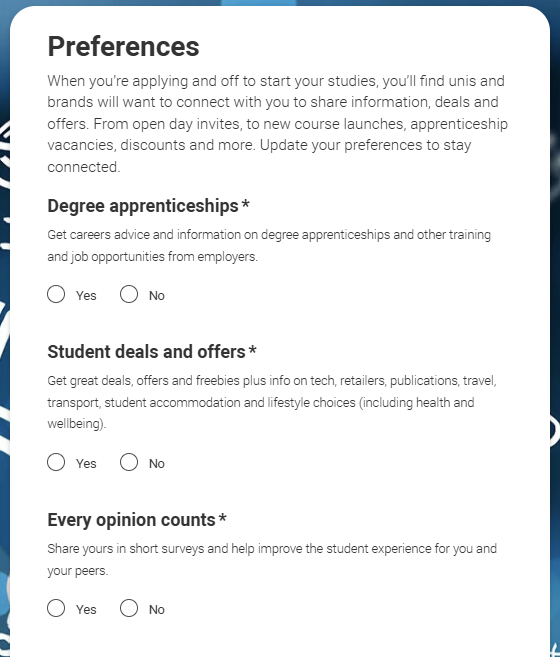The image size is (560, 657).
Task: Click "Yes" label text under Every opinion counts
Action: pos(86,609)
